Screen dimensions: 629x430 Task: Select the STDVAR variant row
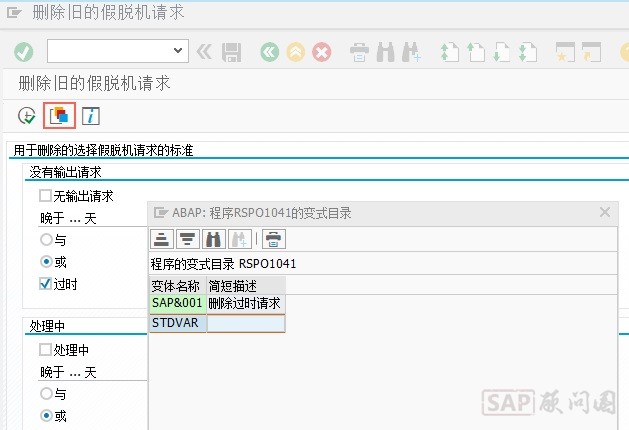pos(178,323)
